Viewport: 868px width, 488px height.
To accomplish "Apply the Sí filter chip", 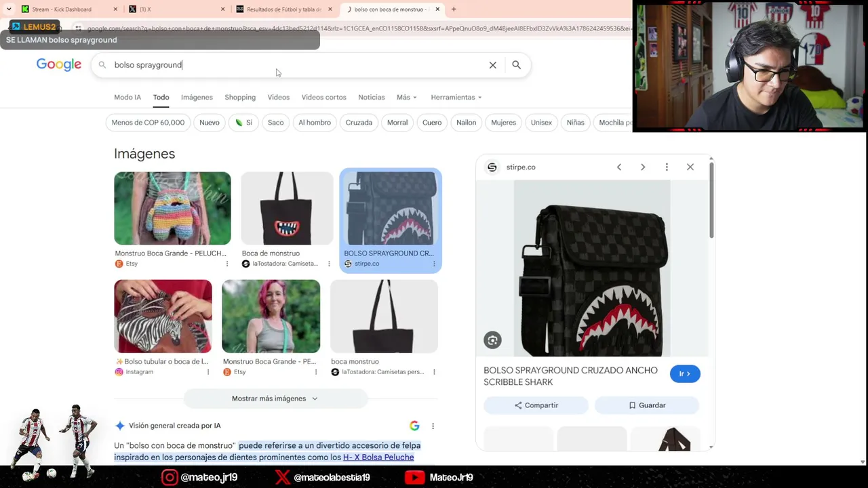I will click(243, 123).
